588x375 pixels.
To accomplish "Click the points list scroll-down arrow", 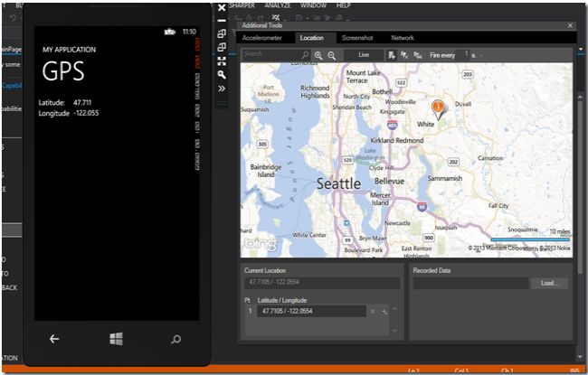I will [394, 331].
